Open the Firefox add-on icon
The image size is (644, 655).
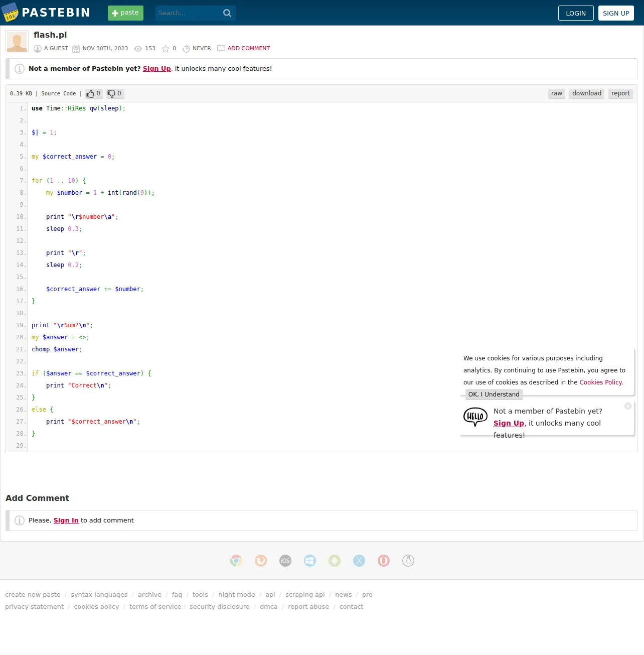[261, 561]
